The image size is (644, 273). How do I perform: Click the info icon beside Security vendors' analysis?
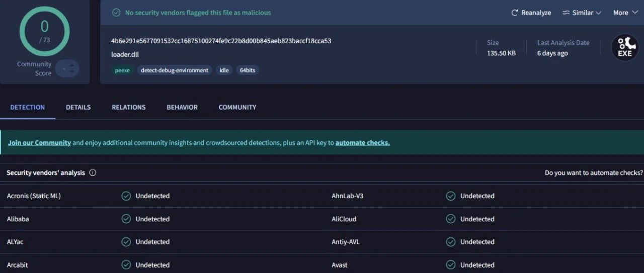93,172
